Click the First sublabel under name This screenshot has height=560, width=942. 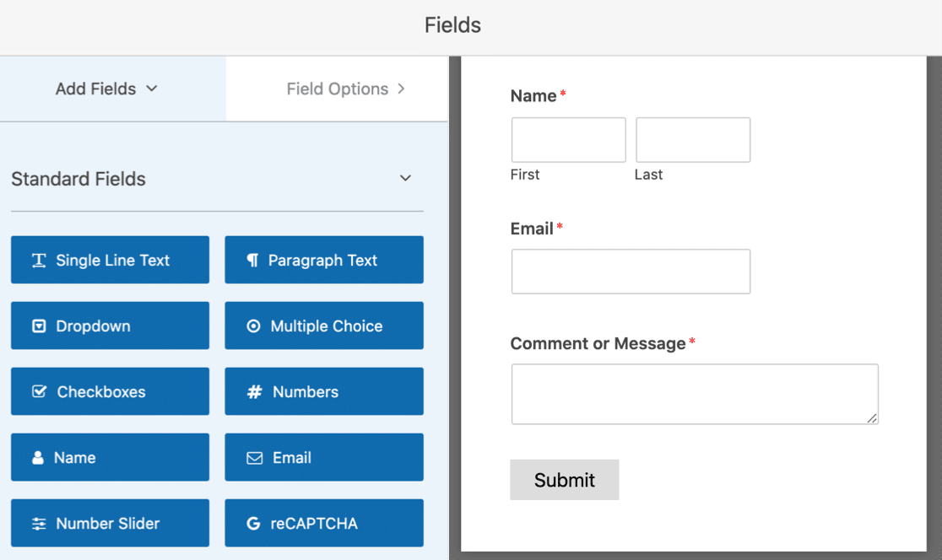(525, 175)
